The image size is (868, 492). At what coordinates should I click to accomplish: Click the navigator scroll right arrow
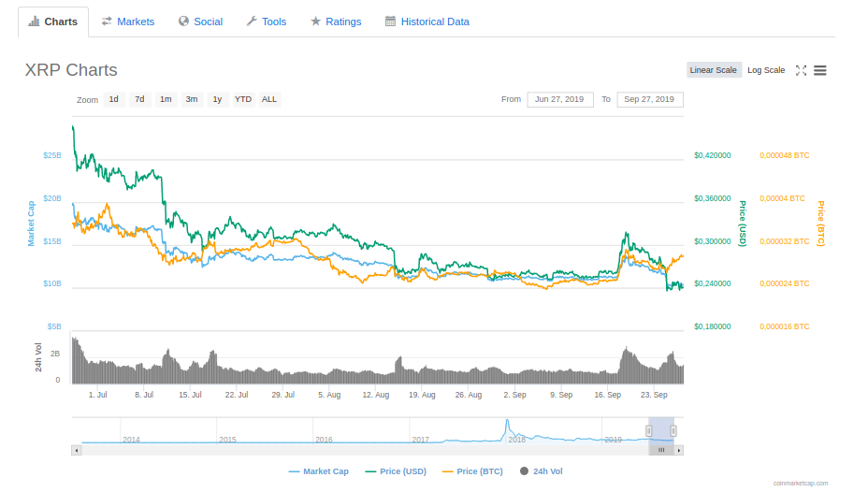(679, 451)
